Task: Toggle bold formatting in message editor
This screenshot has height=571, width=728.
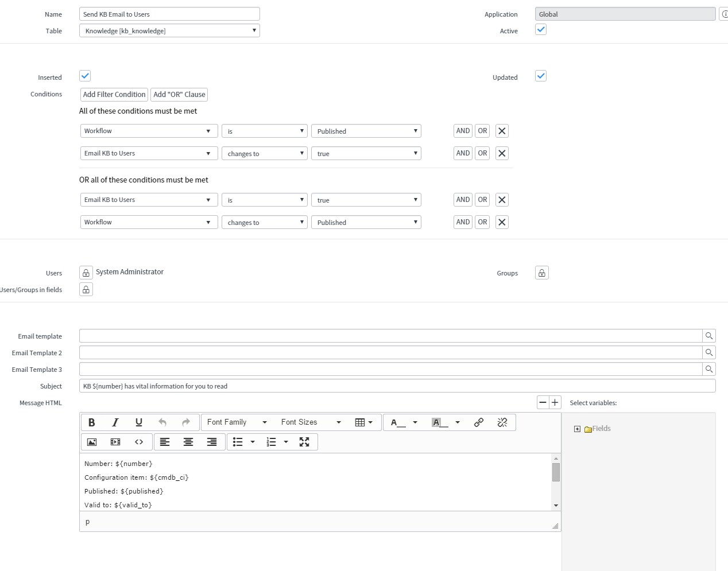Action: click(92, 422)
